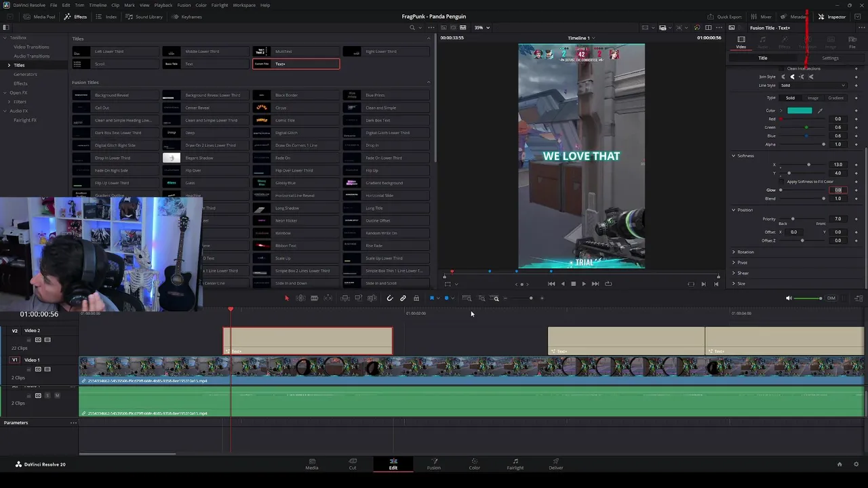Select Gradient fill type
Image resolution: width=868 pixels, height=488 pixels.
point(836,98)
